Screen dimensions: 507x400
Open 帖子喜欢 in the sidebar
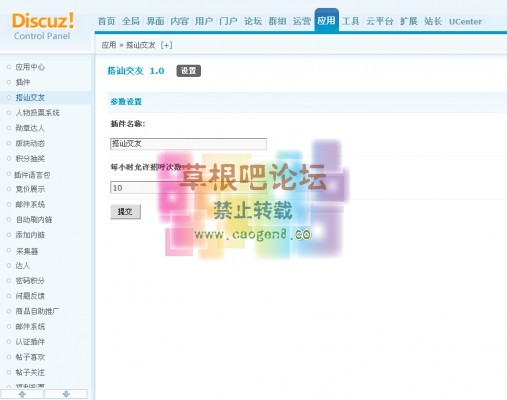[30, 357]
